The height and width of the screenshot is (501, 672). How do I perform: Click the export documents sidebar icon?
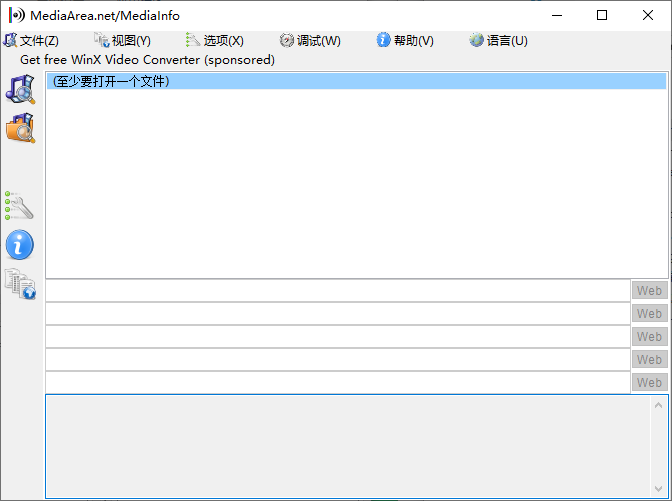20,284
